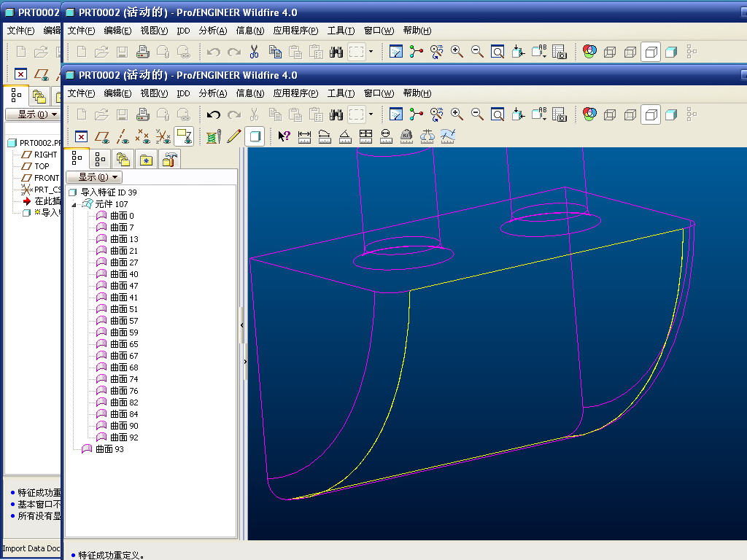Click the sewing spool icon in second toolbar row
The height and width of the screenshot is (560, 747).
click(x=213, y=136)
